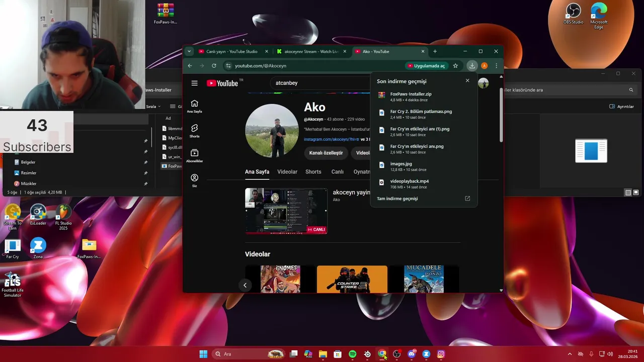Click the akoceyn yayın live video title
Viewport: 644px width, 362px height.
(x=351, y=193)
